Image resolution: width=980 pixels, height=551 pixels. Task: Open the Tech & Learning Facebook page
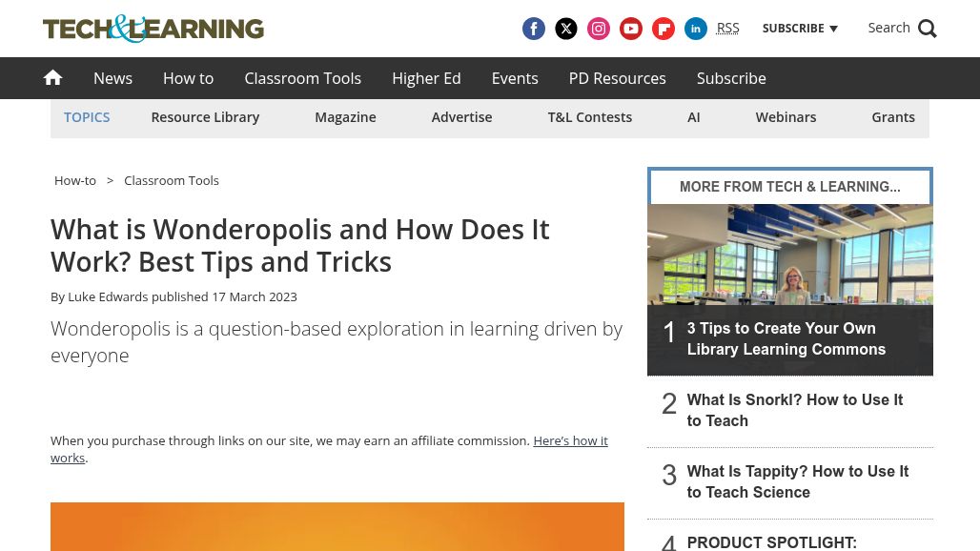[x=533, y=29]
